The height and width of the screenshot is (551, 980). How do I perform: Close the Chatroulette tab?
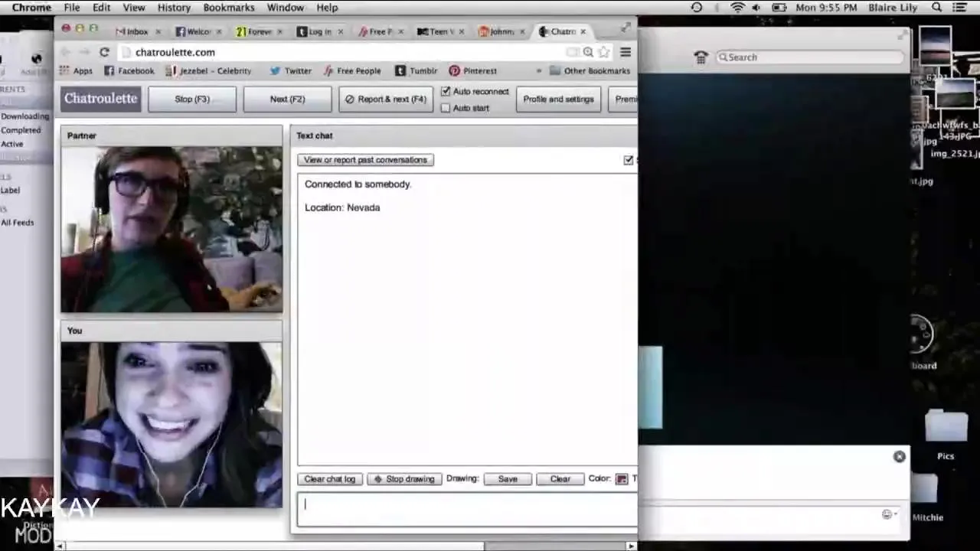pos(583,31)
